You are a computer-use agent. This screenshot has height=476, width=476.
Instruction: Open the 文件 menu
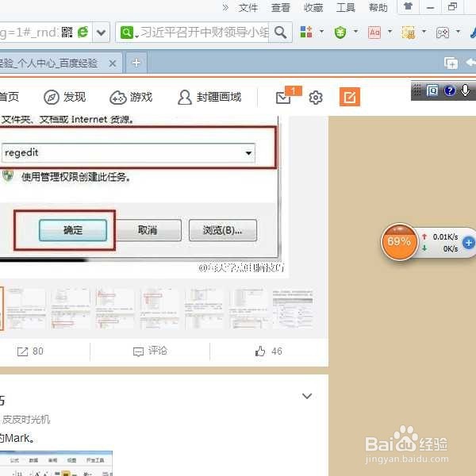(x=248, y=8)
